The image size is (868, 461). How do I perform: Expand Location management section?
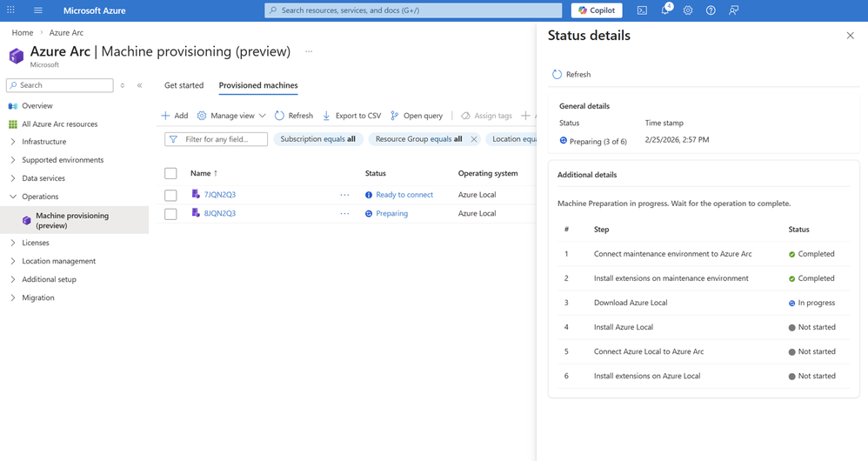click(x=58, y=261)
